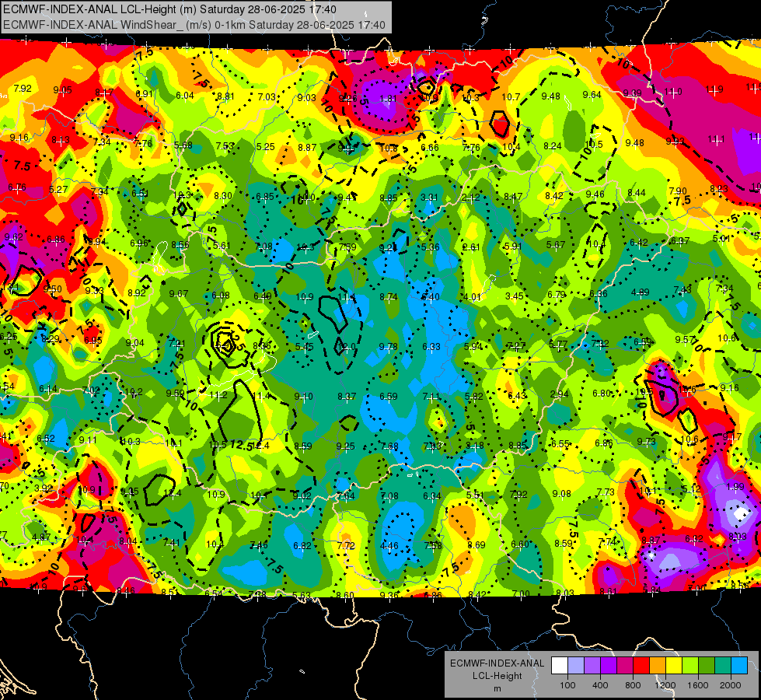Viewport: 761px width, 700px height.
Task: Click the red legend swatch
Action: point(641,666)
